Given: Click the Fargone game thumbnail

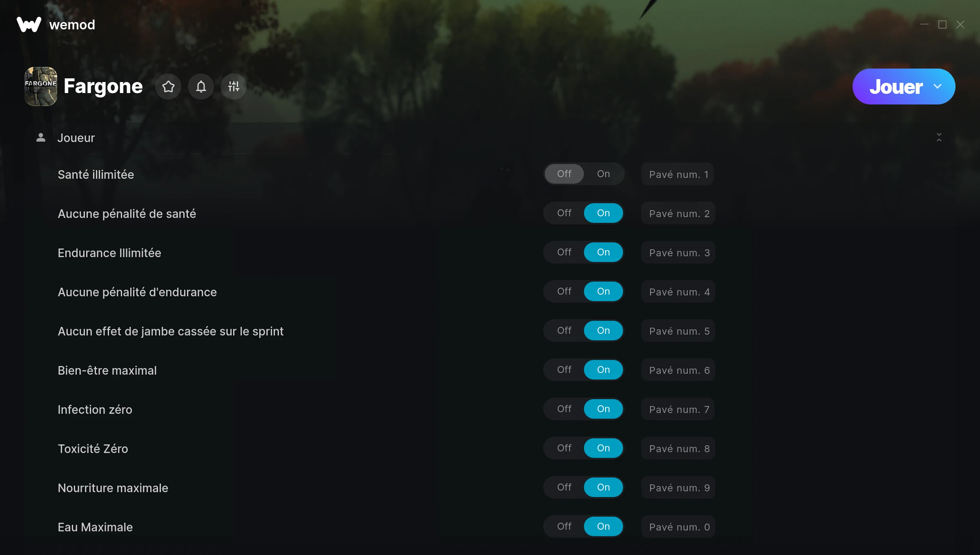Looking at the screenshot, I should click(41, 87).
